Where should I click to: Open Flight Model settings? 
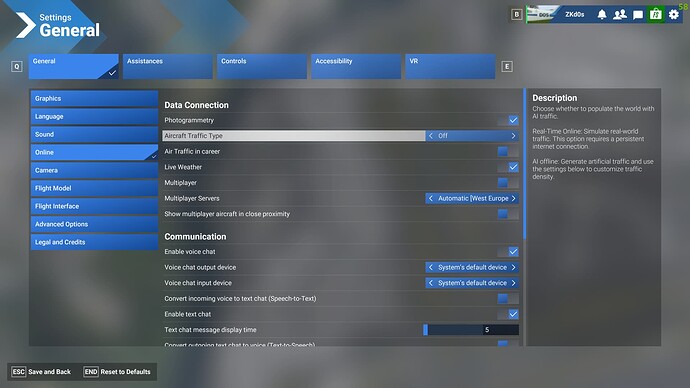[x=94, y=188]
